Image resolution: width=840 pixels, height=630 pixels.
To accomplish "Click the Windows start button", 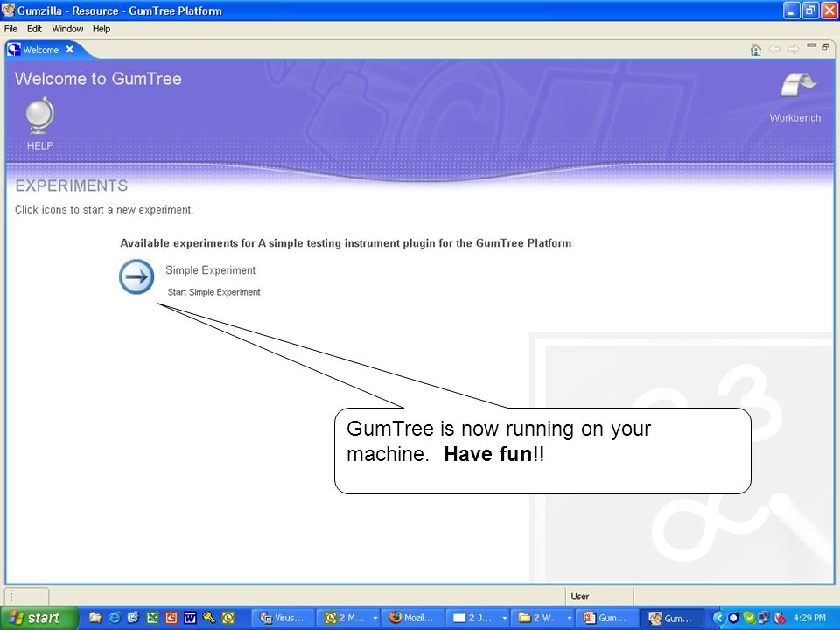I will 39,619.
